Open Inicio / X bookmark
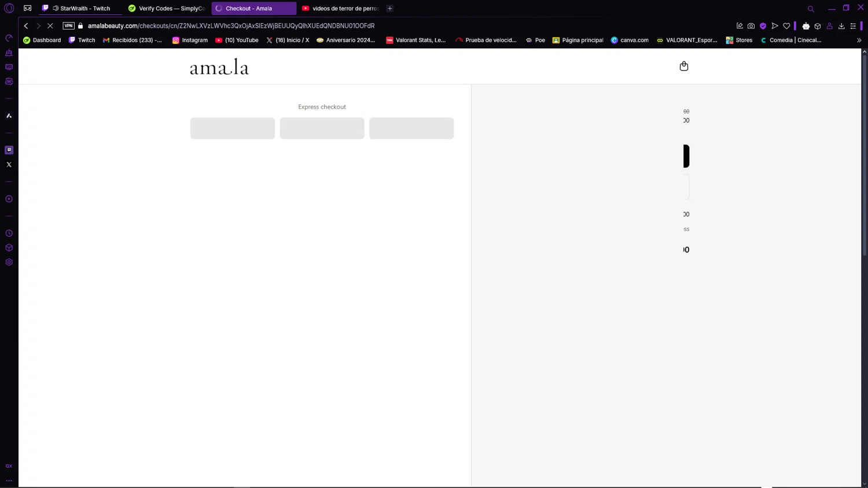This screenshot has width=868, height=488. [x=288, y=40]
